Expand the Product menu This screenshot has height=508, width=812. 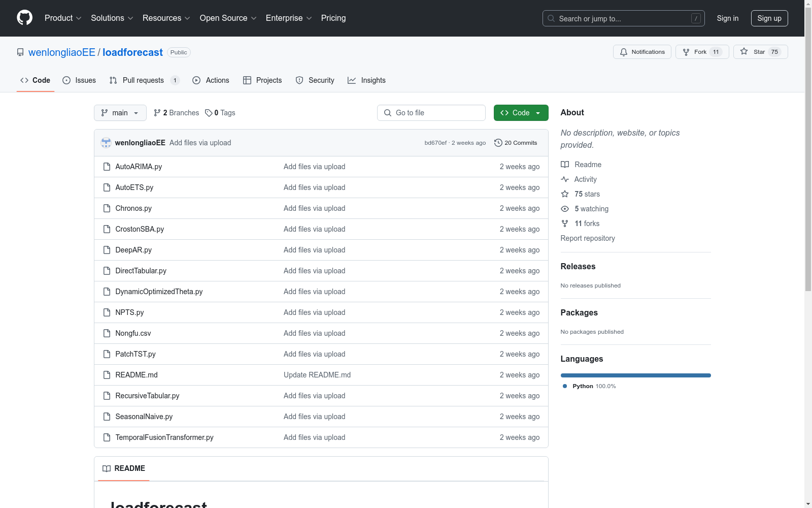pyautogui.click(x=63, y=18)
